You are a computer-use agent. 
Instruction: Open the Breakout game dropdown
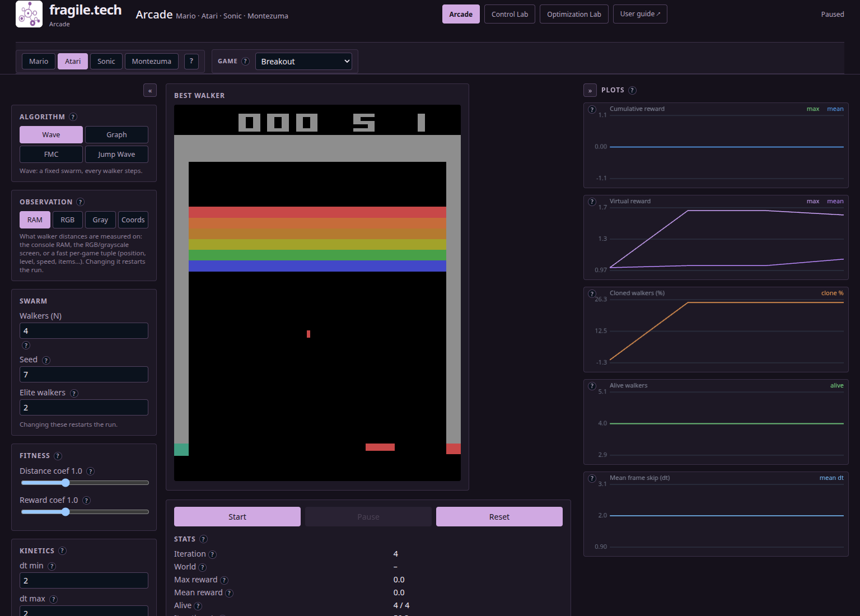coord(303,61)
